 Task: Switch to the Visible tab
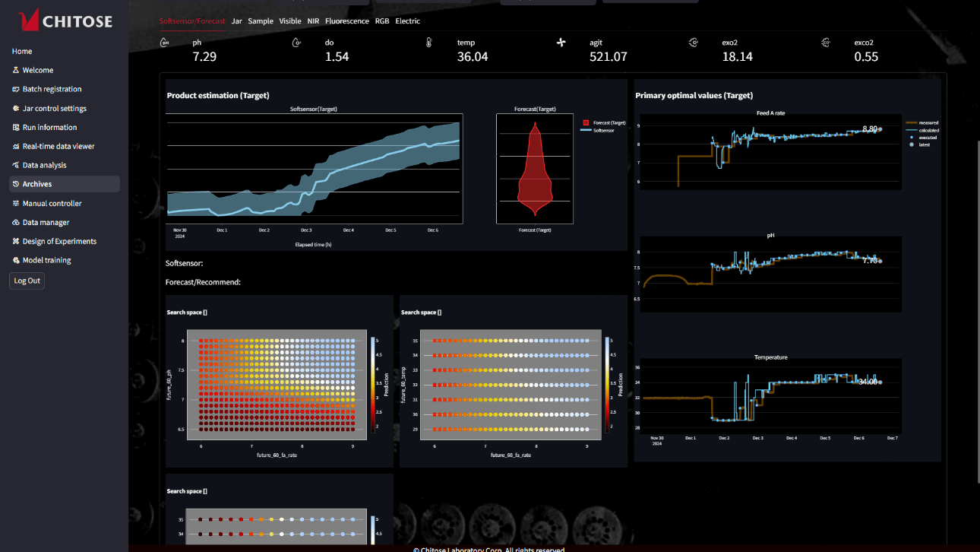click(290, 21)
